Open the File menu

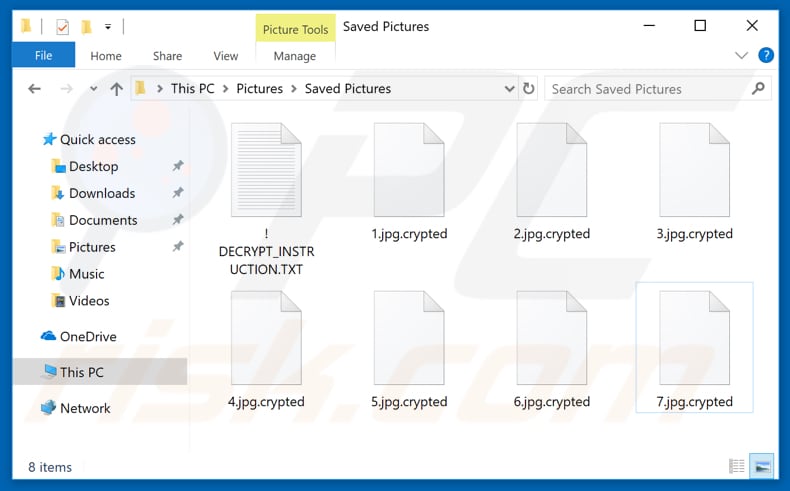tap(43, 56)
